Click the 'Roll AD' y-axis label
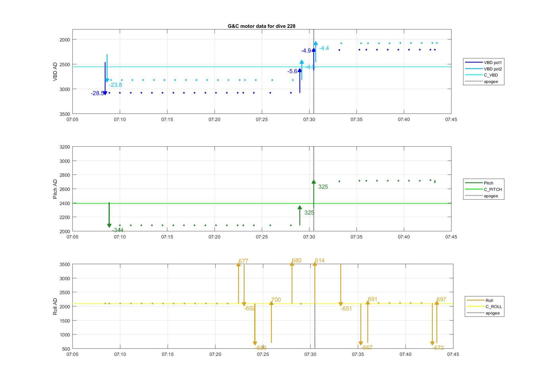Viewport: 557px width, 392px height. [x=55, y=307]
